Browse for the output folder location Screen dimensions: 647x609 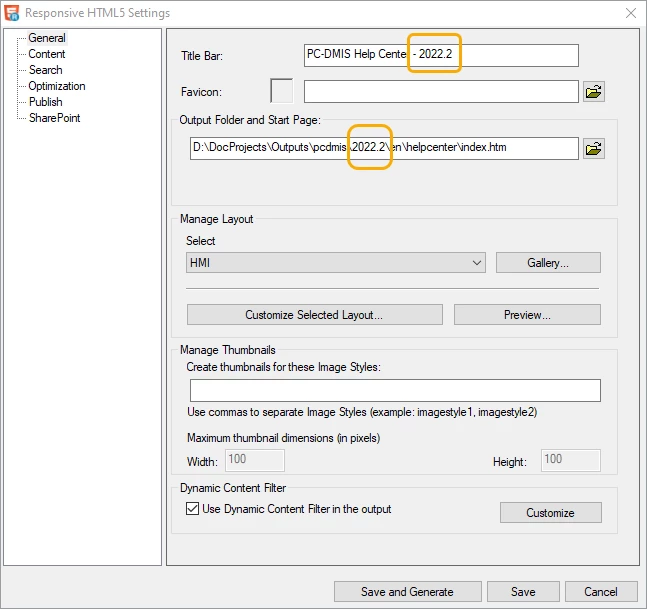point(594,149)
